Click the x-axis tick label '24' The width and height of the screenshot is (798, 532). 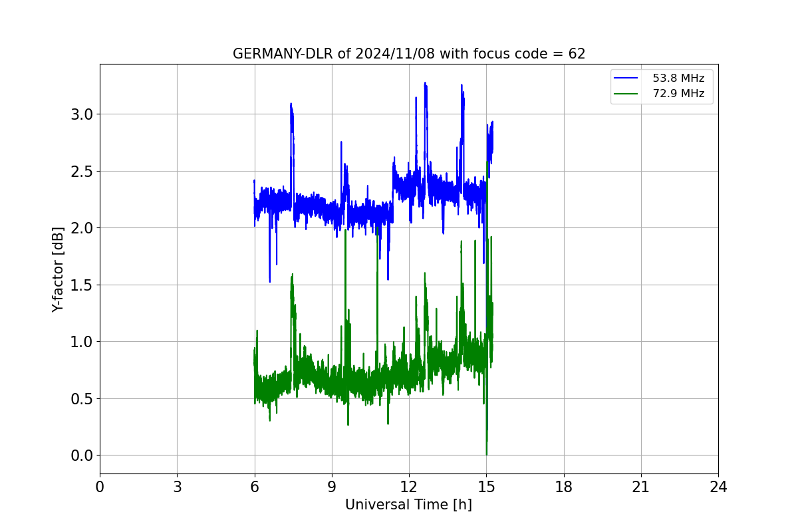point(718,487)
